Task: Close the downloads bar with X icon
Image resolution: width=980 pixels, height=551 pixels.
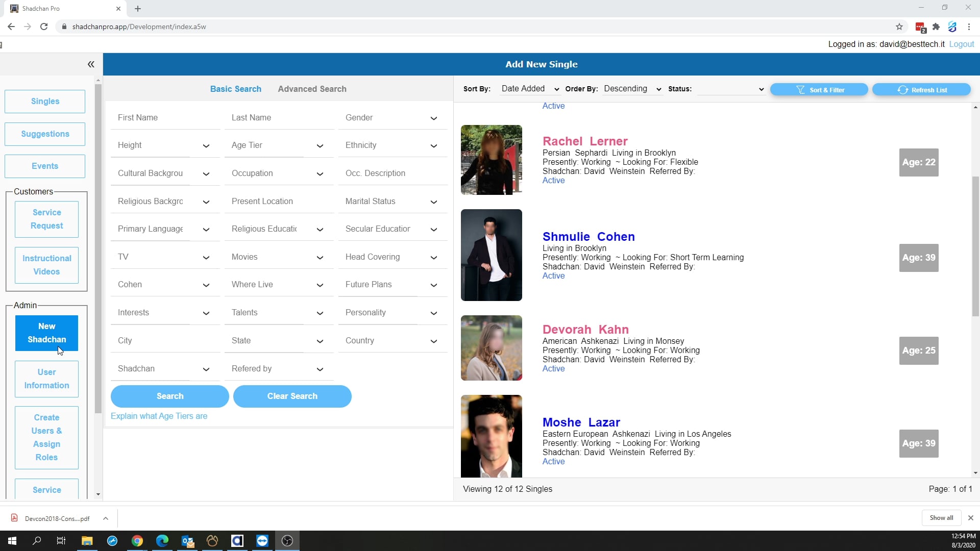Action: (x=970, y=518)
